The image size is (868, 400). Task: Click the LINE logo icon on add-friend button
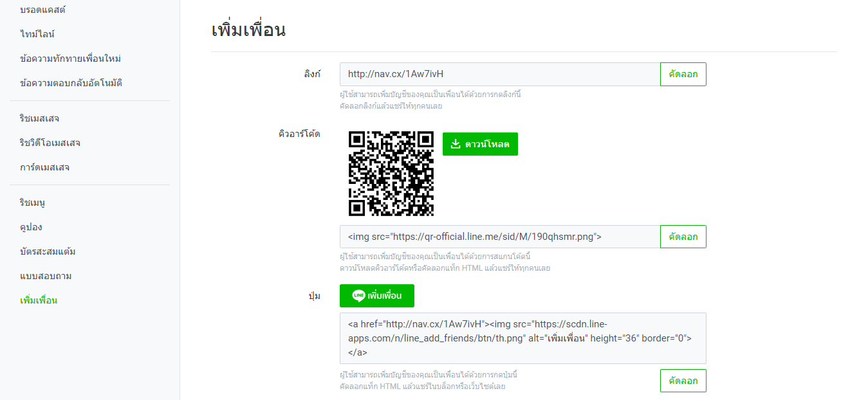[359, 296]
